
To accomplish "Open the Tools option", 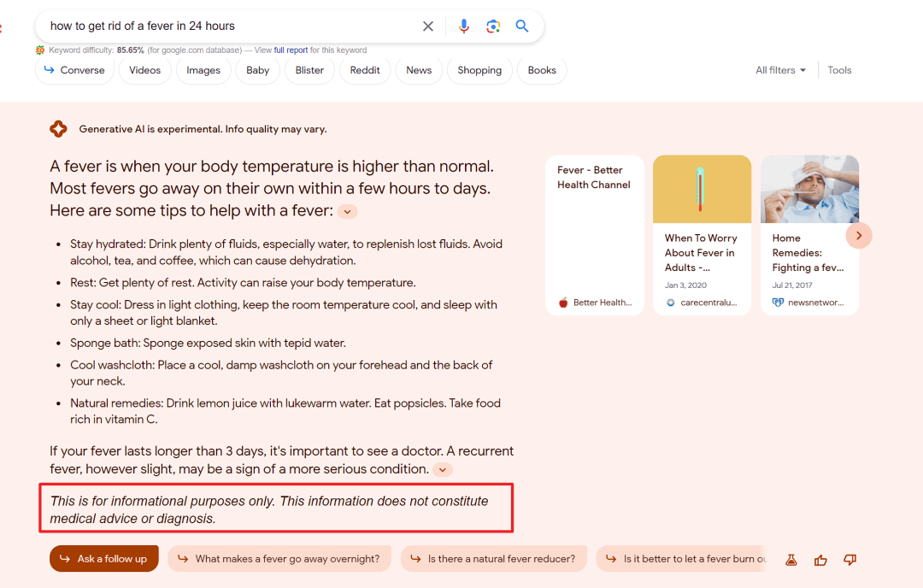I will [839, 70].
